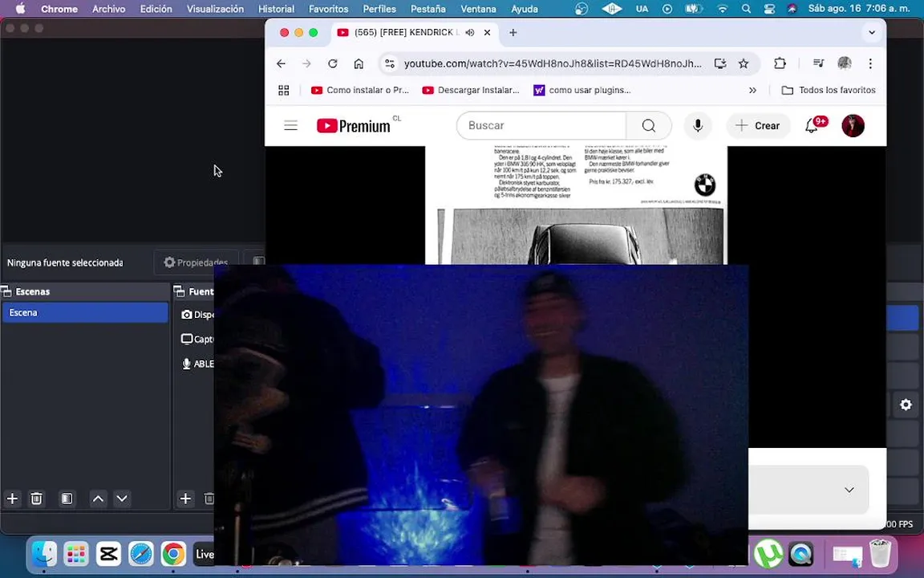
Task: Remove the selected scene with trash icon
Action: (37, 499)
